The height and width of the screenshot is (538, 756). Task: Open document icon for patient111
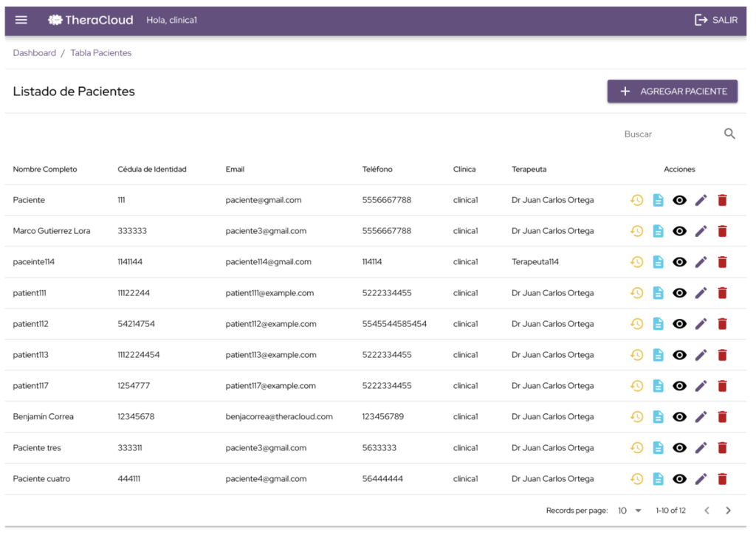(x=658, y=293)
